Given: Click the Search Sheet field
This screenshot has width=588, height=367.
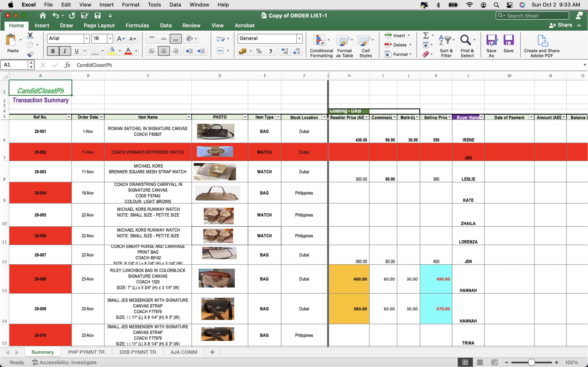Looking at the screenshot, I should coord(532,16).
